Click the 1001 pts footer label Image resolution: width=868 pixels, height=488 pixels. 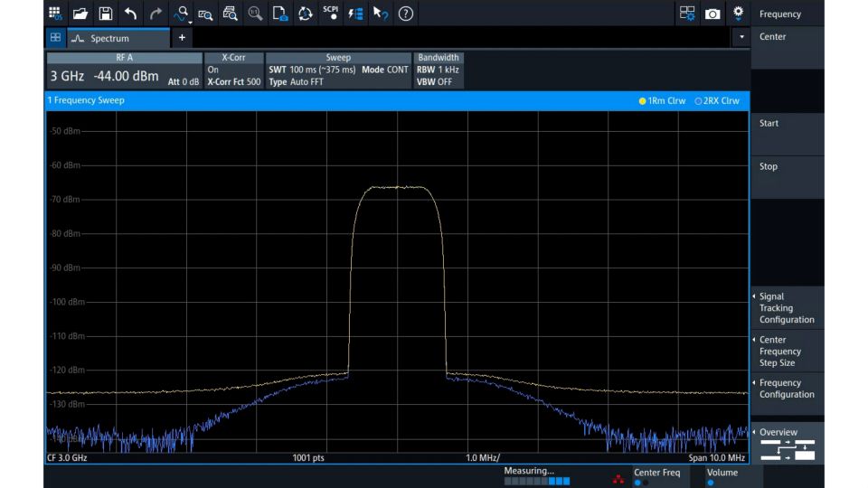[x=308, y=457]
